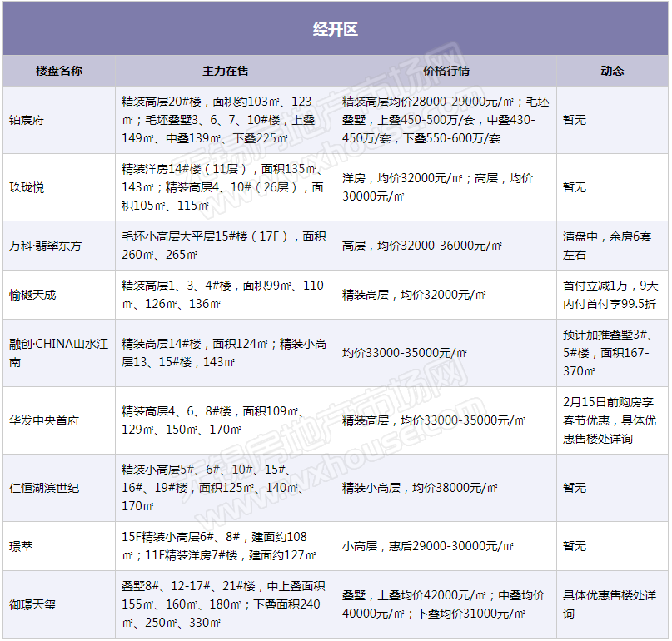Click the 愉樾天成 property name
The height and width of the screenshot is (641, 672).
coord(32,295)
